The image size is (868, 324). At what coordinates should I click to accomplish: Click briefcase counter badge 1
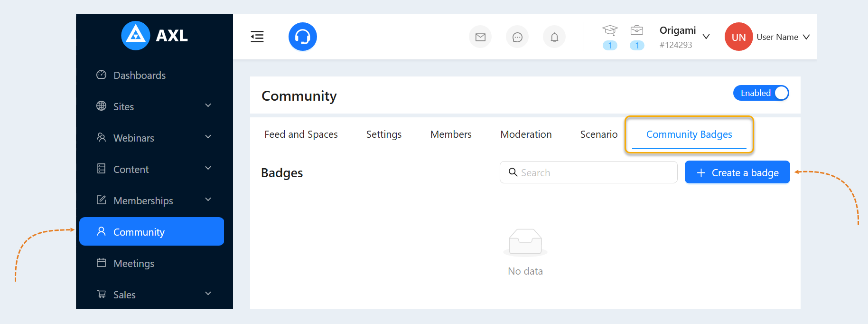point(637,45)
